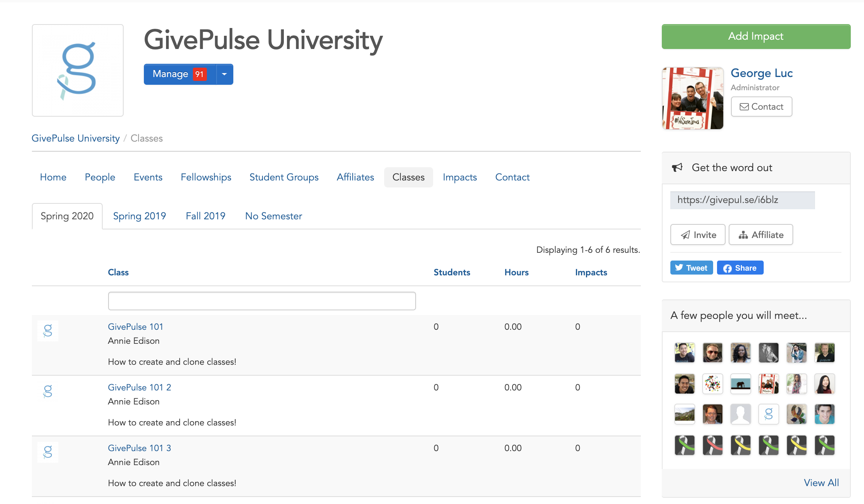Image resolution: width=864 pixels, height=504 pixels.
Task: Sort table by Class column header
Action: 118,273
